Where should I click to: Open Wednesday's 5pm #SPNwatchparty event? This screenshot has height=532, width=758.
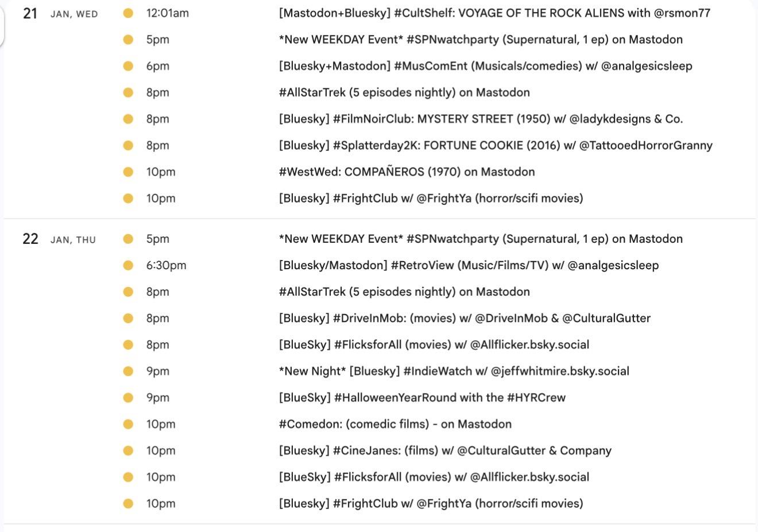click(x=481, y=40)
